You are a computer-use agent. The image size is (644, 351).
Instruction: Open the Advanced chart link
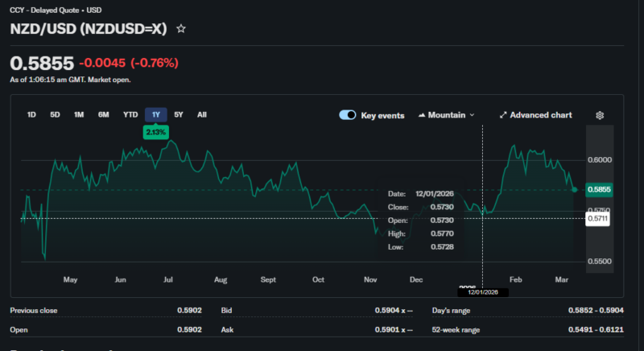coord(540,115)
